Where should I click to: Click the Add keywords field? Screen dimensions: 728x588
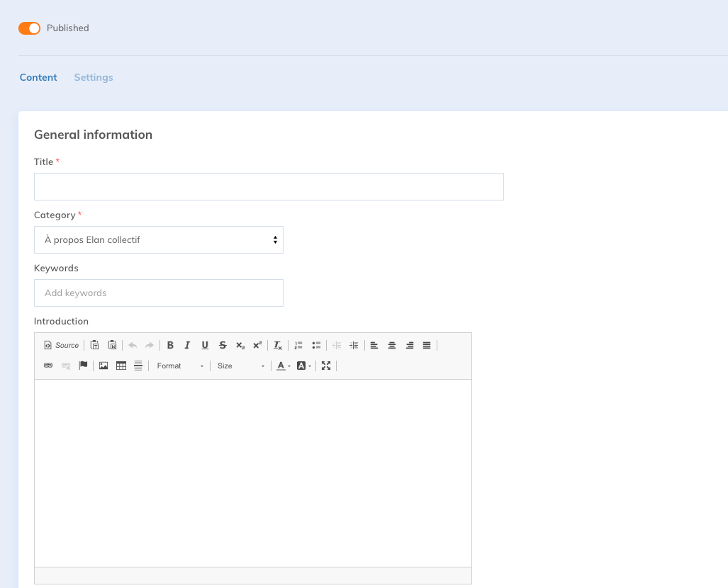[159, 293]
